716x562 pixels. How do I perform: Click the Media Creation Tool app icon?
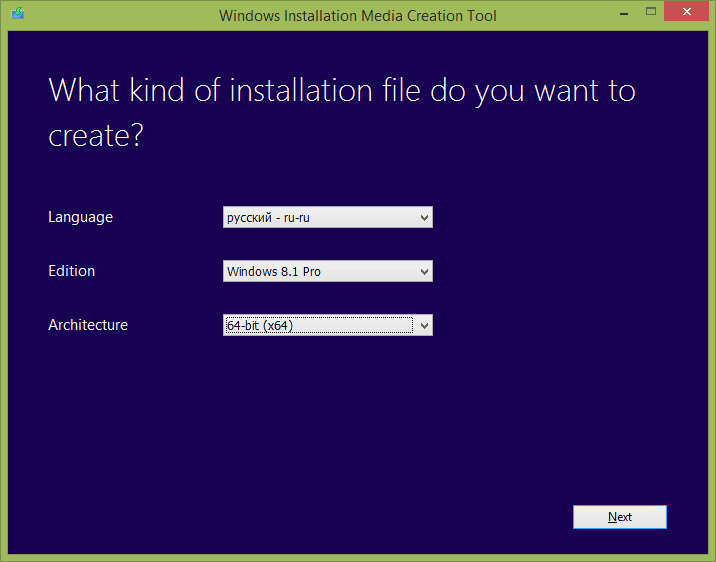pos(17,13)
